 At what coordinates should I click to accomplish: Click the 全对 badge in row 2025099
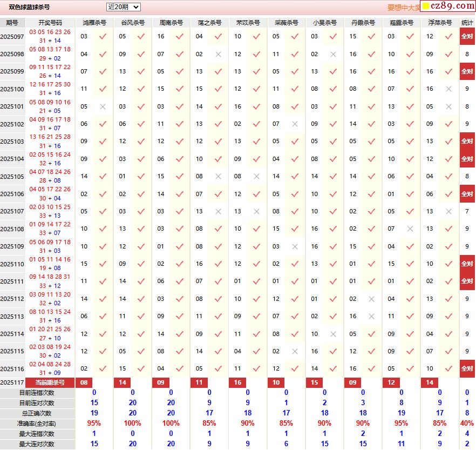point(467,71)
